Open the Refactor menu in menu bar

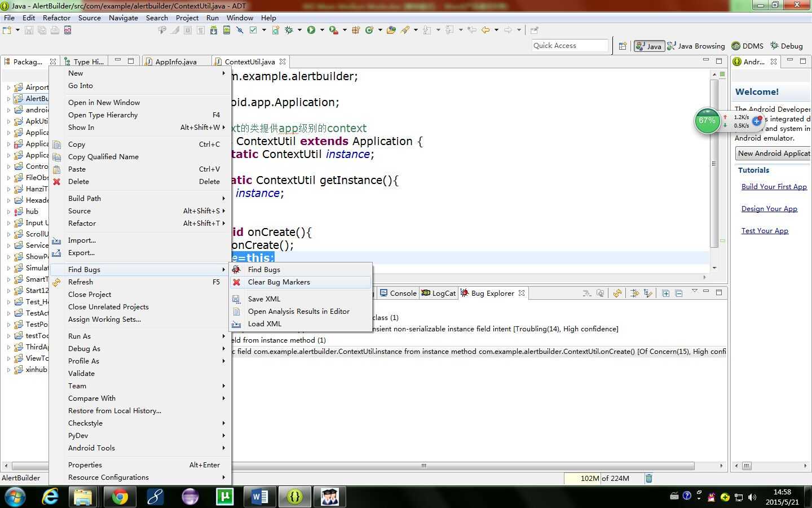click(56, 17)
